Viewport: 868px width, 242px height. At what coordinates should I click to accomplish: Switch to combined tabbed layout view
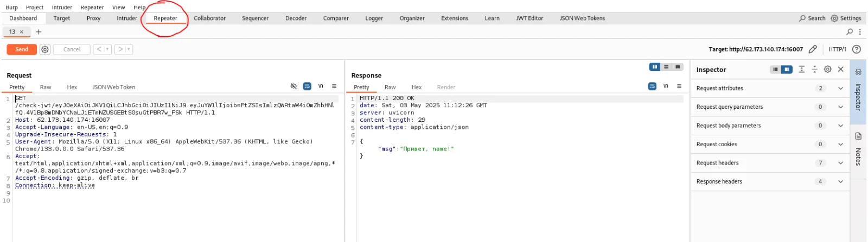(678, 67)
